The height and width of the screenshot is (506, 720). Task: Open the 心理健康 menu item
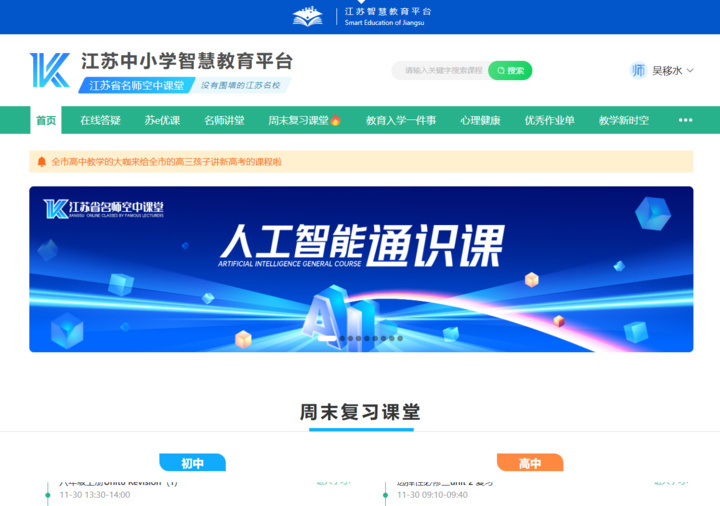point(480,120)
